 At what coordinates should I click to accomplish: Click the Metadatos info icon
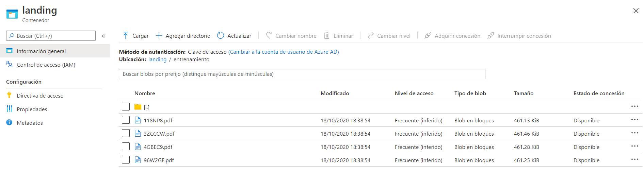click(x=9, y=123)
